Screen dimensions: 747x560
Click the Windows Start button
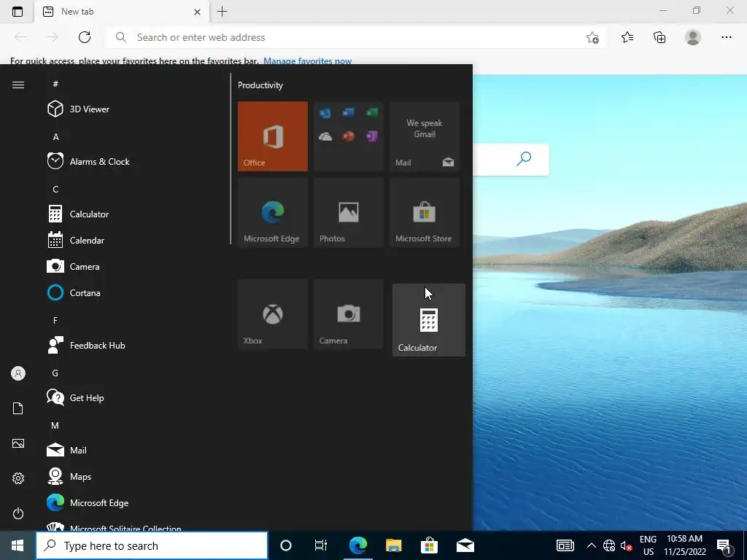tap(18, 545)
